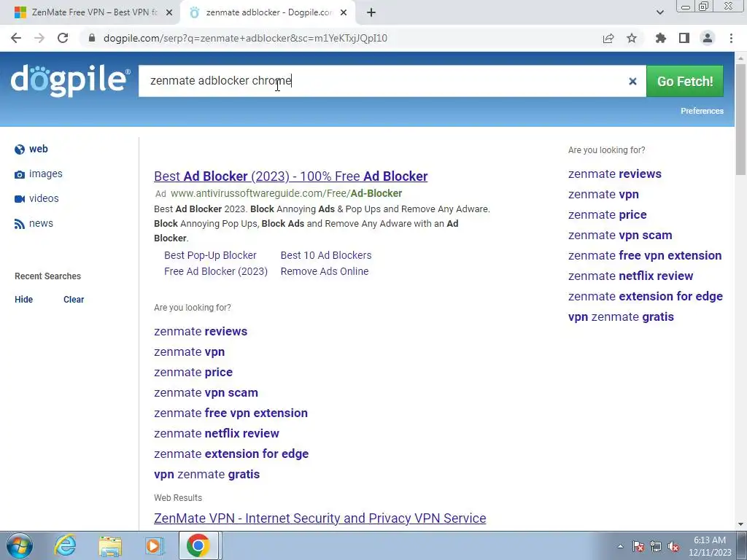This screenshot has height=560, width=747.
Task: Click the scrollbar down arrow
Action: pyautogui.click(x=741, y=524)
